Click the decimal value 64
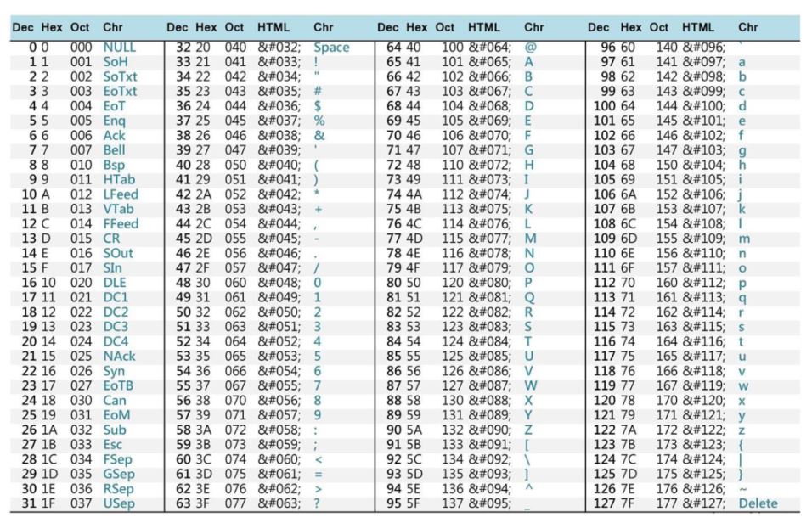The width and height of the screenshot is (812, 523). click(x=393, y=48)
